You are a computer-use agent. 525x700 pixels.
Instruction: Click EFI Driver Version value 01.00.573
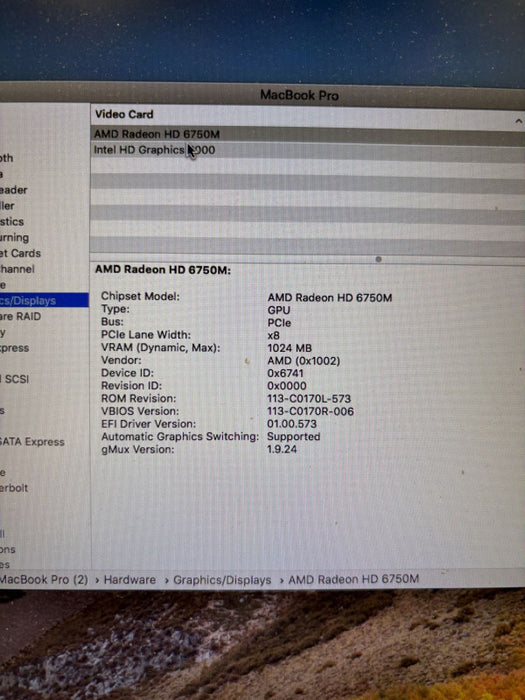[x=292, y=424]
